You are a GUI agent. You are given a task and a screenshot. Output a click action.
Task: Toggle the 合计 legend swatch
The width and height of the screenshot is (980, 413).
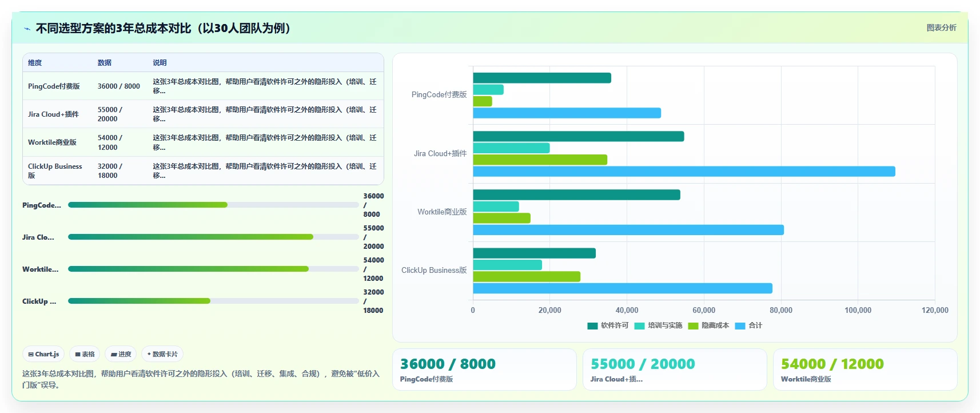(x=740, y=325)
